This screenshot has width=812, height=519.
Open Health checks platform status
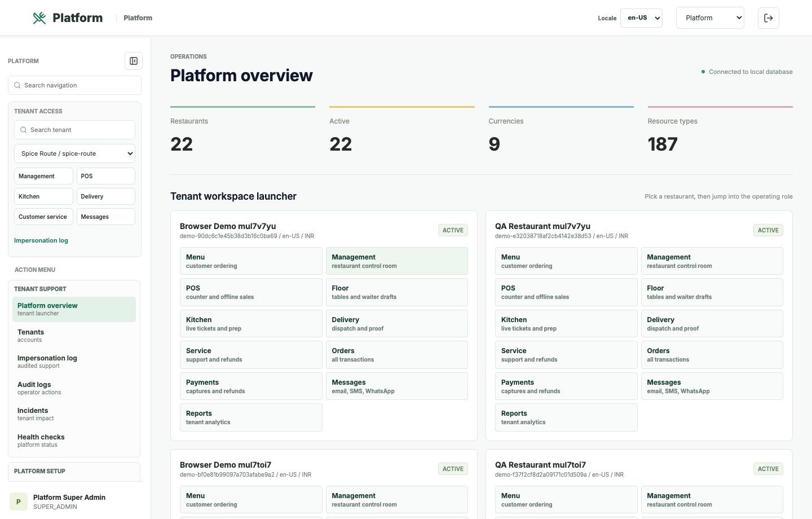tap(74, 441)
